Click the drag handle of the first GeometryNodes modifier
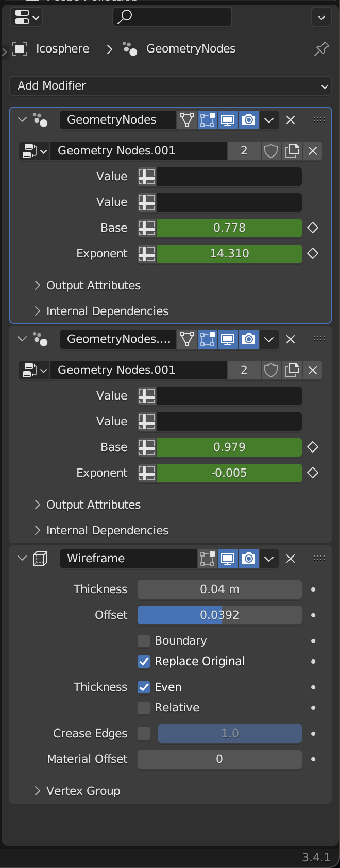 319,120
